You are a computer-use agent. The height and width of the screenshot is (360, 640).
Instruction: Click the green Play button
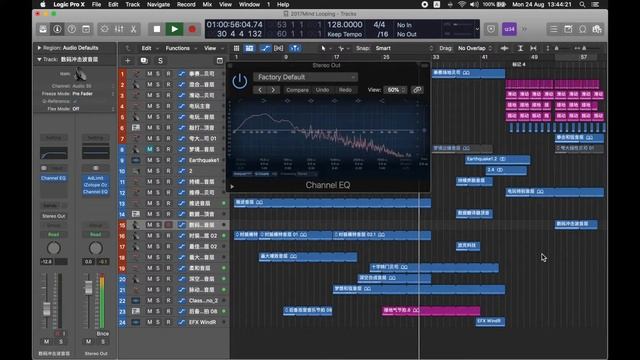(174, 29)
